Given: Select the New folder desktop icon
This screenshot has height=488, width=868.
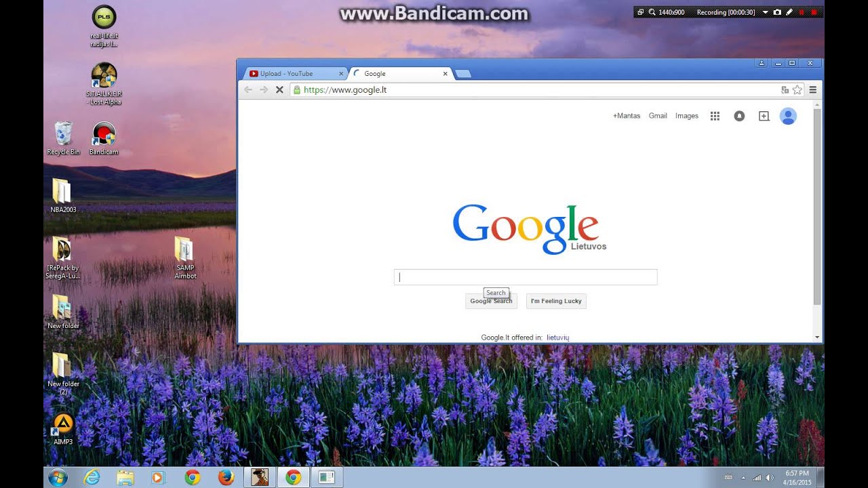Looking at the screenshot, I should click(63, 312).
